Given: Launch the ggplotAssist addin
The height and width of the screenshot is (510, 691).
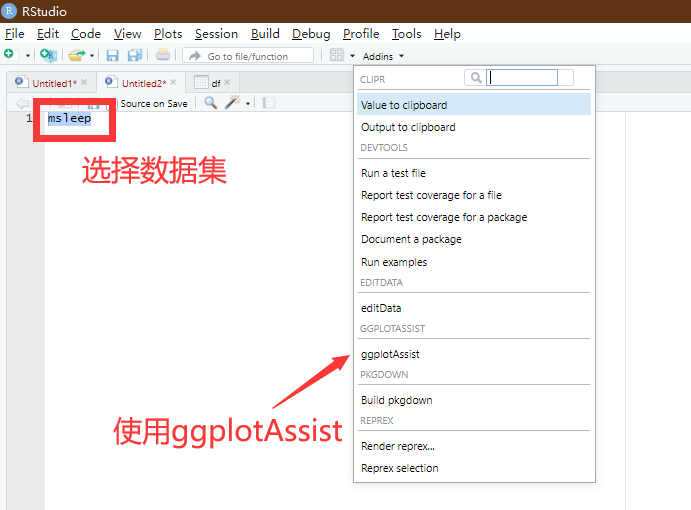Looking at the screenshot, I should [x=474, y=354].
